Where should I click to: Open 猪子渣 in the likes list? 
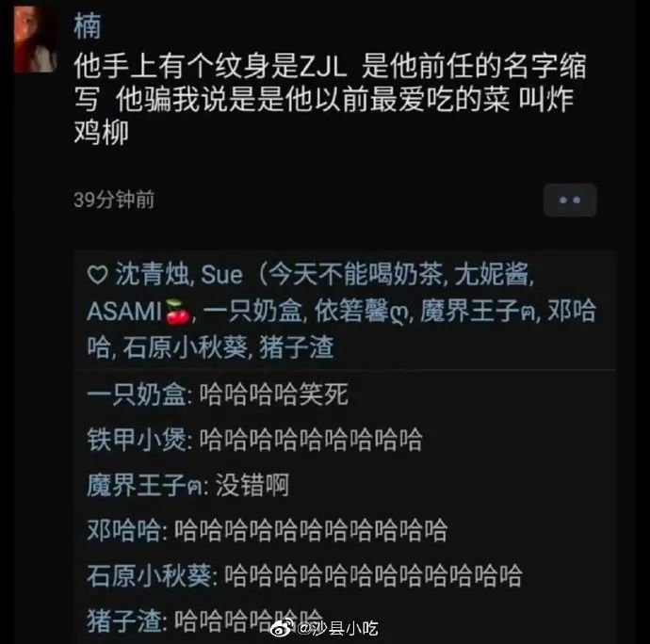click(x=297, y=347)
